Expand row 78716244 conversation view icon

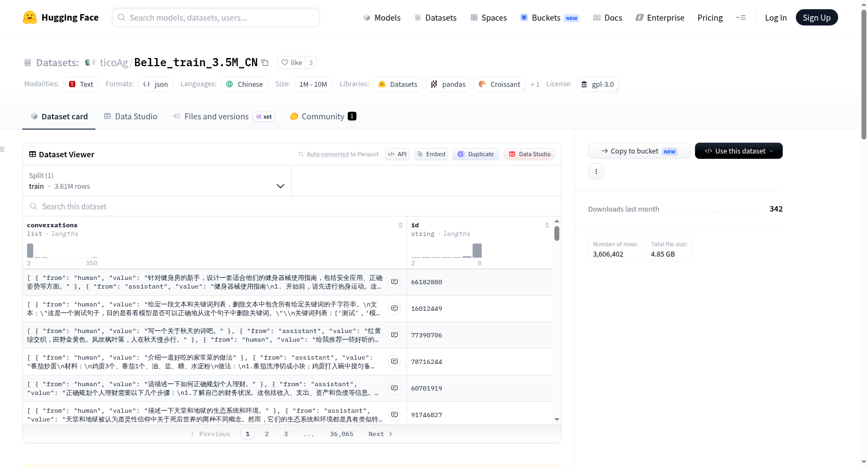(x=394, y=362)
